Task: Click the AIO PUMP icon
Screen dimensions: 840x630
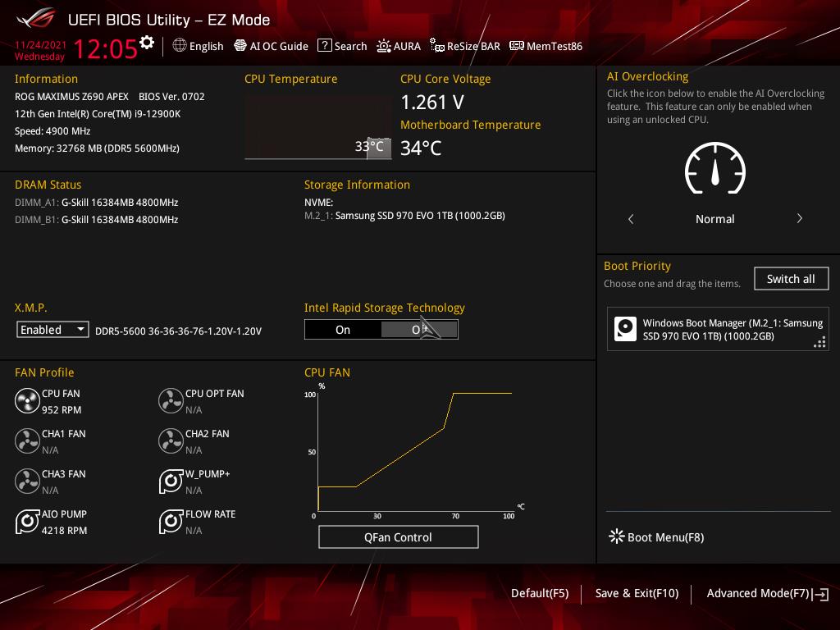Action: [27, 522]
